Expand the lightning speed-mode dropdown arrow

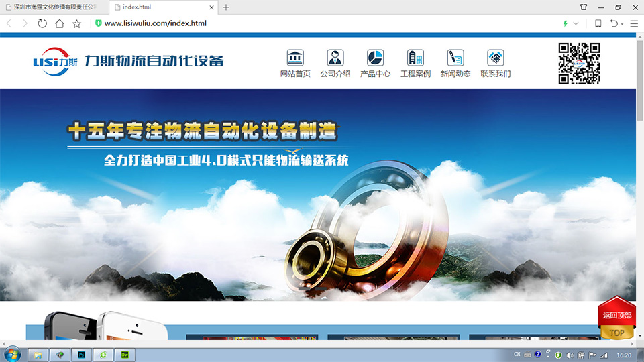click(576, 23)
